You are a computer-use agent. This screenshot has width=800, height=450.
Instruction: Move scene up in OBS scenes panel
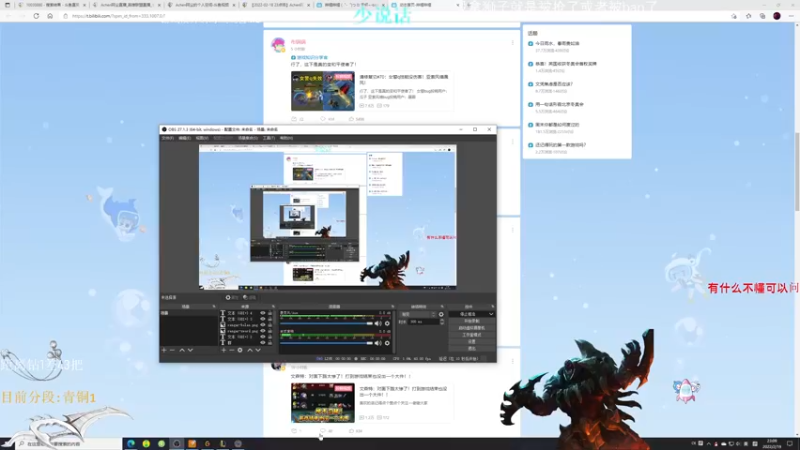[x=182, y=350]
